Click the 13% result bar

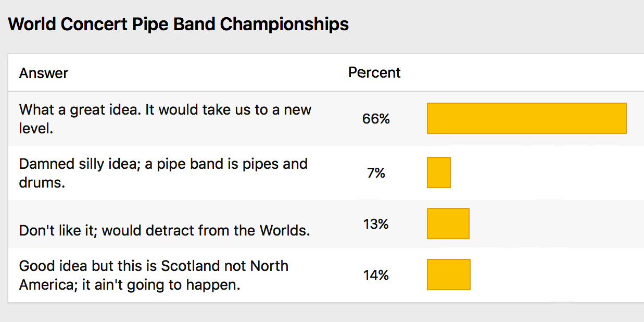coord(448,224)
